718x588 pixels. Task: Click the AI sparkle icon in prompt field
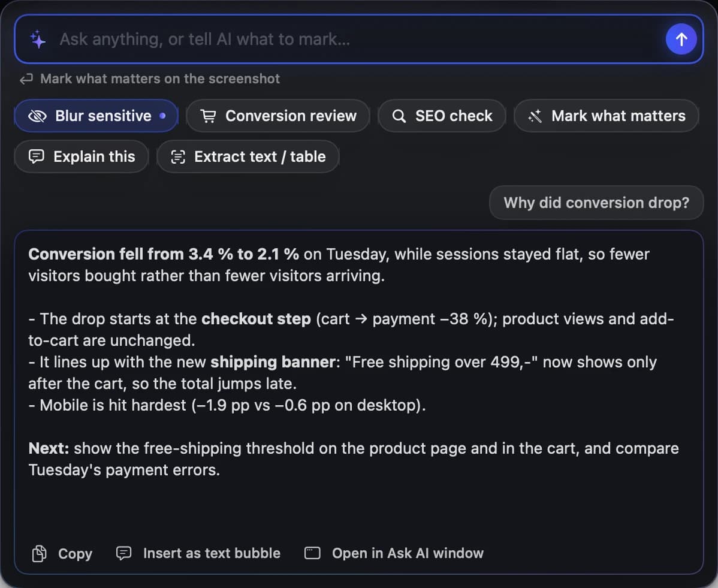tap(38, 40)
